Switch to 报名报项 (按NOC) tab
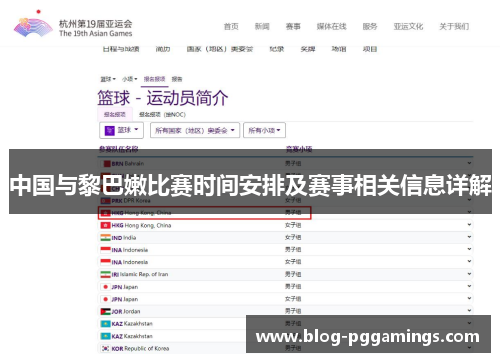Image resolution: width=500 pixels, height=362 pixels. (x=162, y=115)
